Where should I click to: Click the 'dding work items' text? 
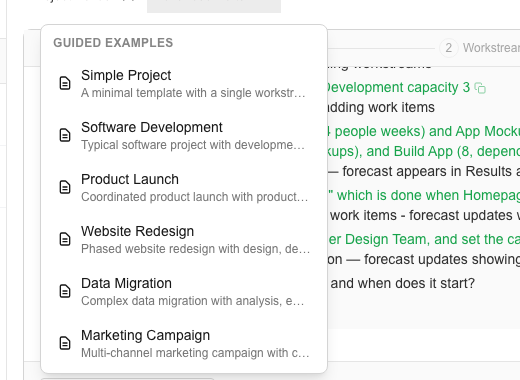(x=381, y=107)
